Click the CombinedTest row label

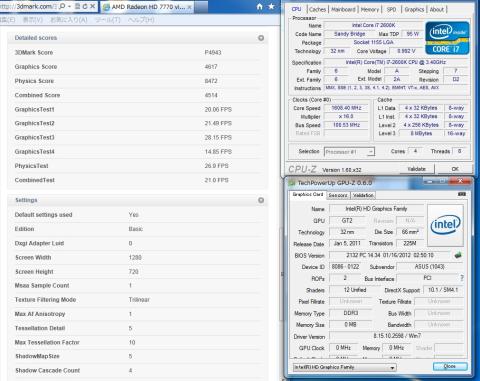[x=34, y=180]
